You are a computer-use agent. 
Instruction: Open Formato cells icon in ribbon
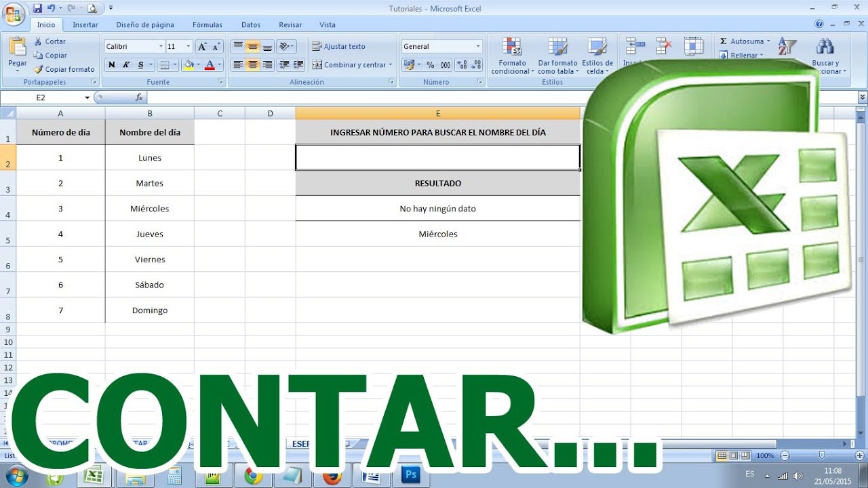pyautogui.click(x=694, y=47)
